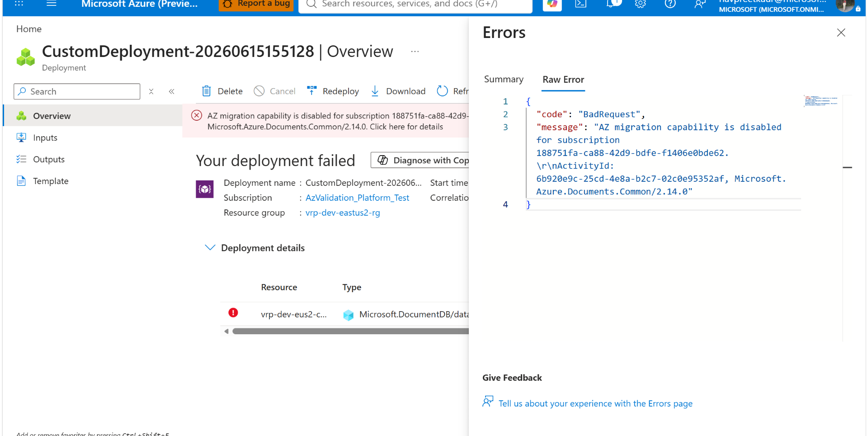
Task: Select the Raw Error tab
Action: tap(563, 80)
